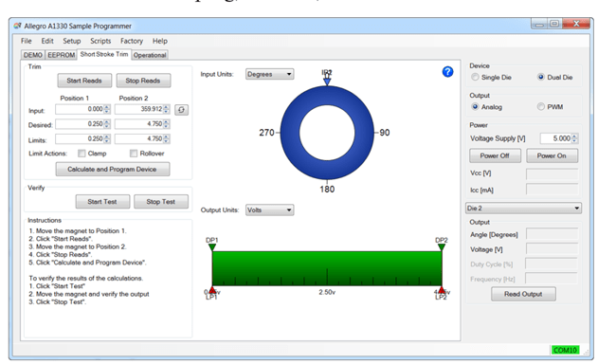Screen dimensions: 616x364
Task: Enable the Clamp limit action checkbox
Action: 82,154
